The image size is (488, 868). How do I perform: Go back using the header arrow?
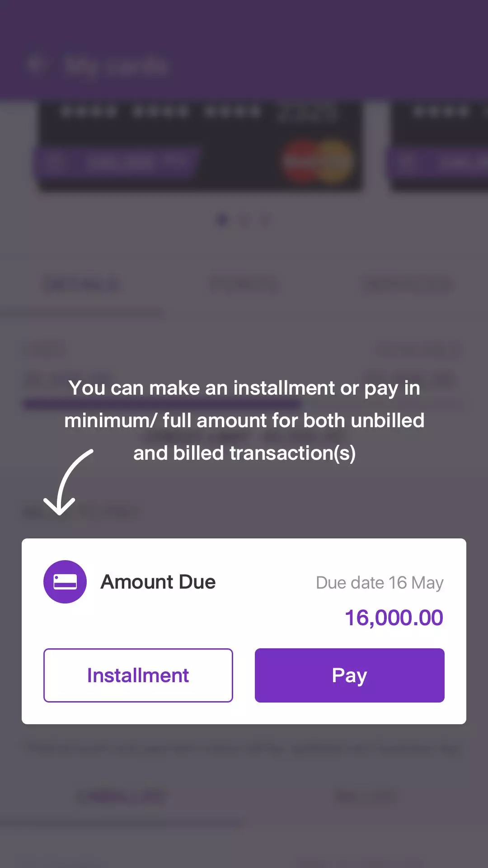37,65
